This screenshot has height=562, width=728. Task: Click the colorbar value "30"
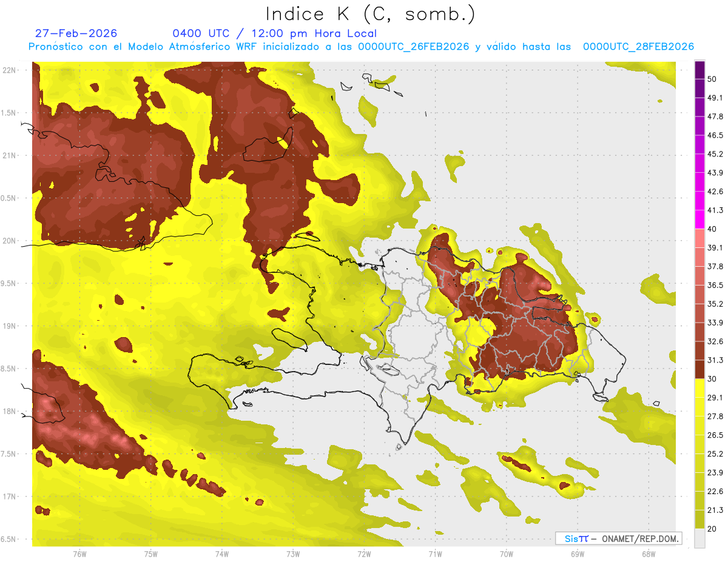(712, 379)
